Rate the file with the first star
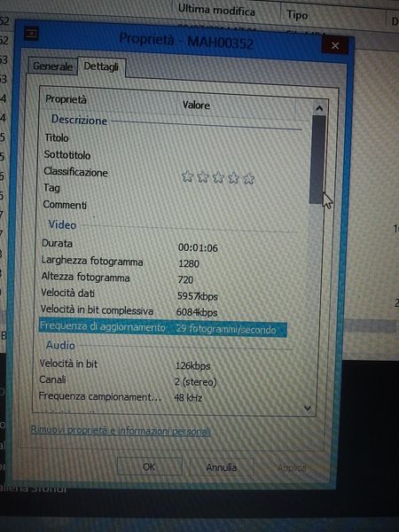The width and height of the screenshot is (399, 532). 187,176
